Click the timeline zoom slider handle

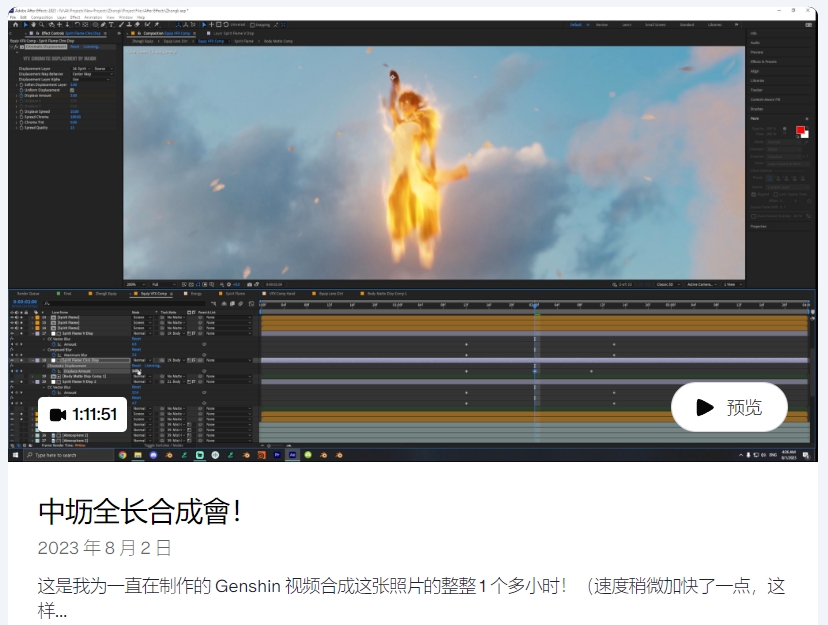(x=269, y=446)
